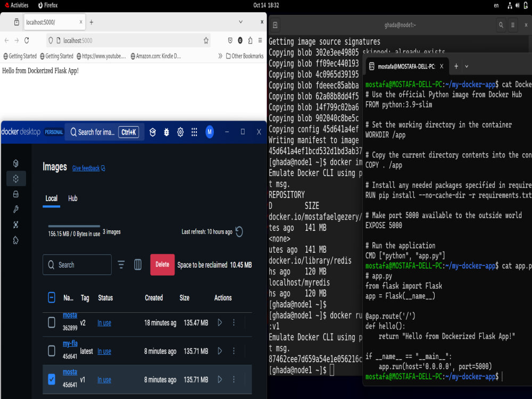Open the Firefox hamburger menu
Screen dimensions: 532x399
pos(260,40)
